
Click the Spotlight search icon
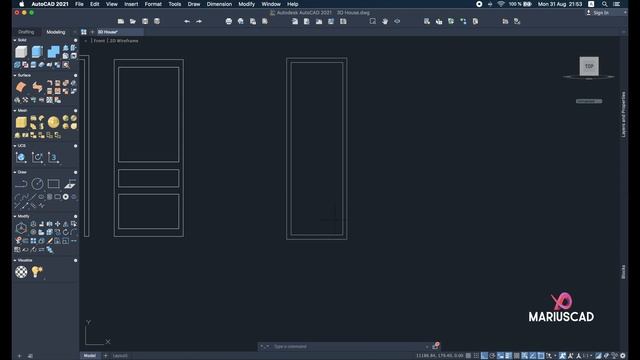tap(604, 4)
